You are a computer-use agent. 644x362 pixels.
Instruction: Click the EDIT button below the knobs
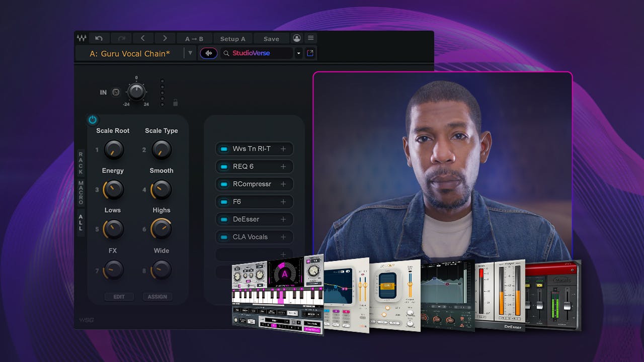[119, 297]
